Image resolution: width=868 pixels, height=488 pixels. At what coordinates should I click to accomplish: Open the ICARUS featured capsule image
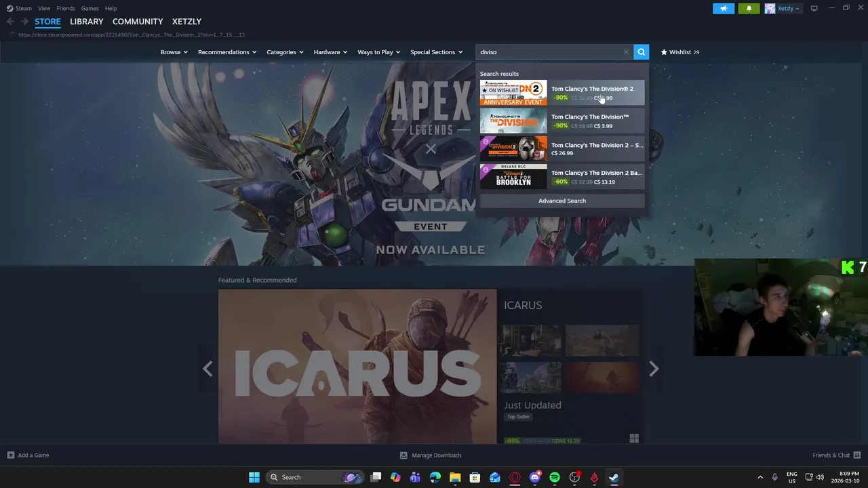click(x=357, y=367)
